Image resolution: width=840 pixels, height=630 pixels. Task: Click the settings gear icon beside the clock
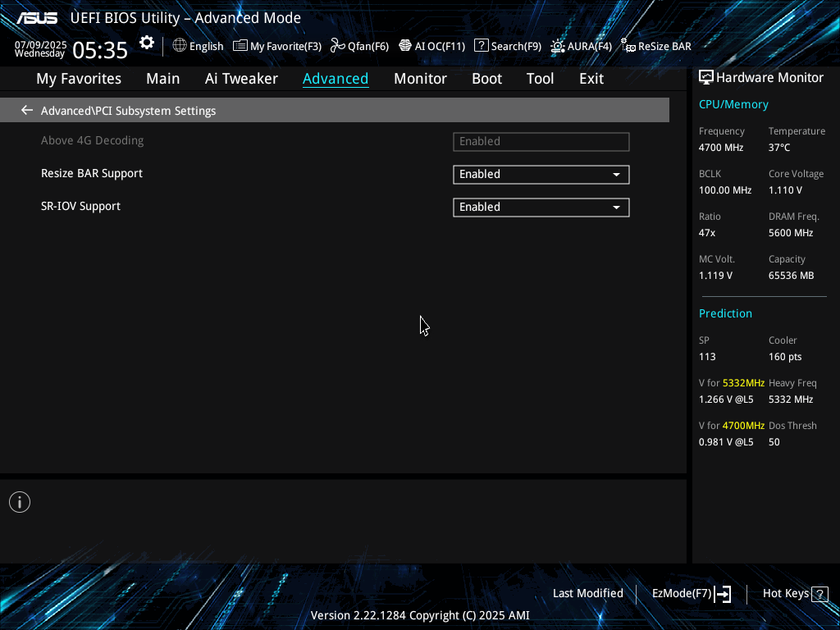coord(147,43)
